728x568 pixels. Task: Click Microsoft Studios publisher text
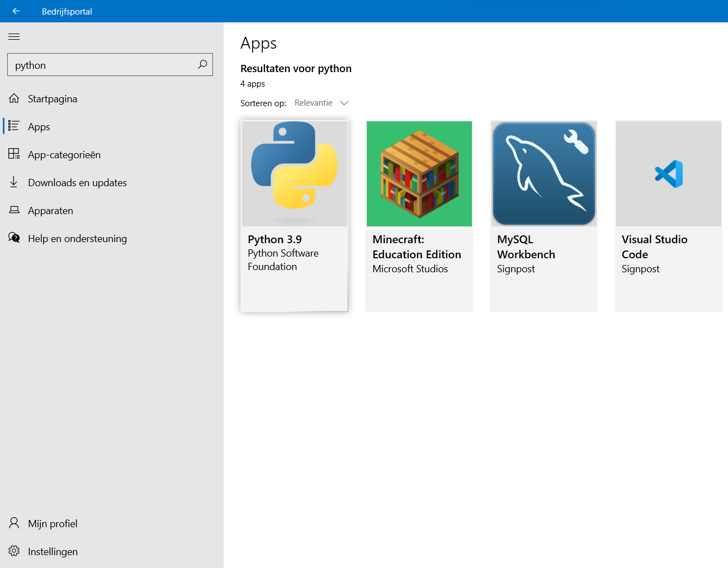click(410, 269)
